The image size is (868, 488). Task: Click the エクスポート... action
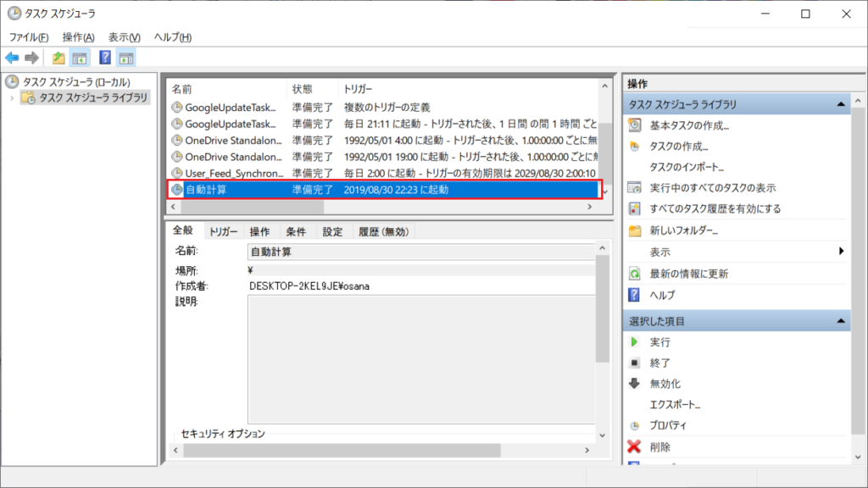tap(675, 404)
